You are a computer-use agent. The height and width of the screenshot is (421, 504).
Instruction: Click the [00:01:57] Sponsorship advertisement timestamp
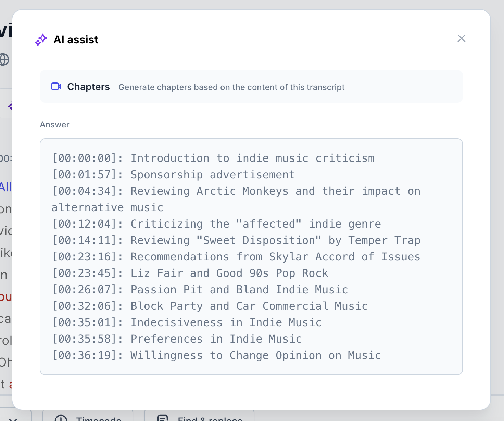[x=86, y=174]
